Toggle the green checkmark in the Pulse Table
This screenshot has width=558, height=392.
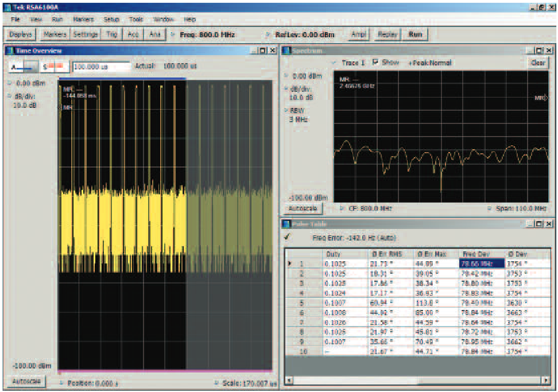[x=288, y=236]
